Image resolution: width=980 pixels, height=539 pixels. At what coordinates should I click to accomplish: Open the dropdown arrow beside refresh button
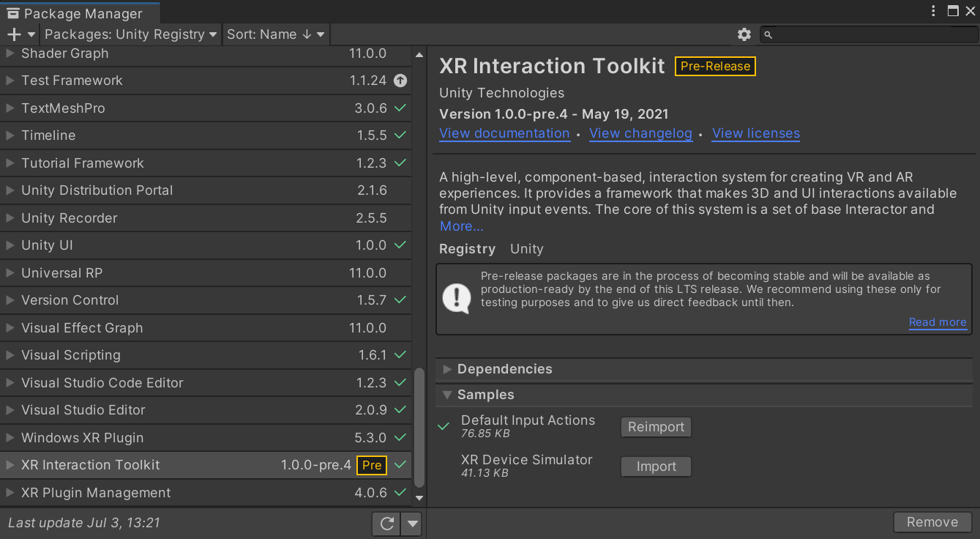[413, 523]
